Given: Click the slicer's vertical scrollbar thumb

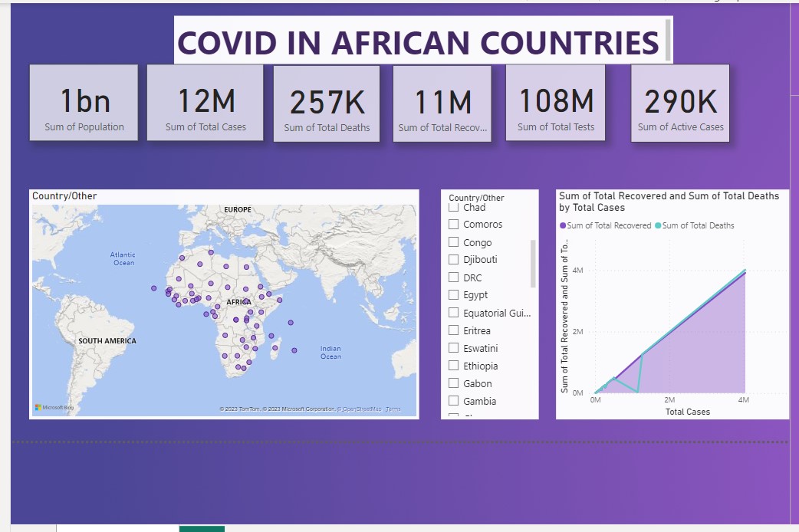Looking at the screenshot, I should 533,263.
